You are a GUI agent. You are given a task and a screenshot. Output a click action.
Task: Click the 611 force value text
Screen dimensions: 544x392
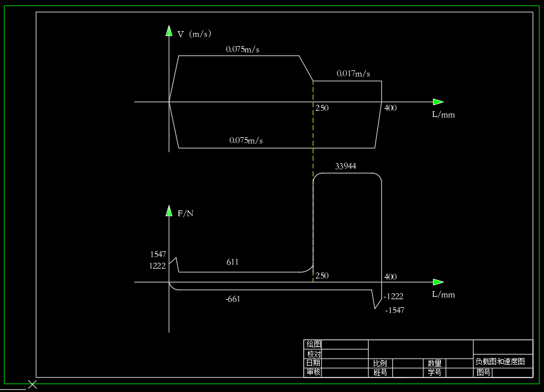(x=232, y=262)
